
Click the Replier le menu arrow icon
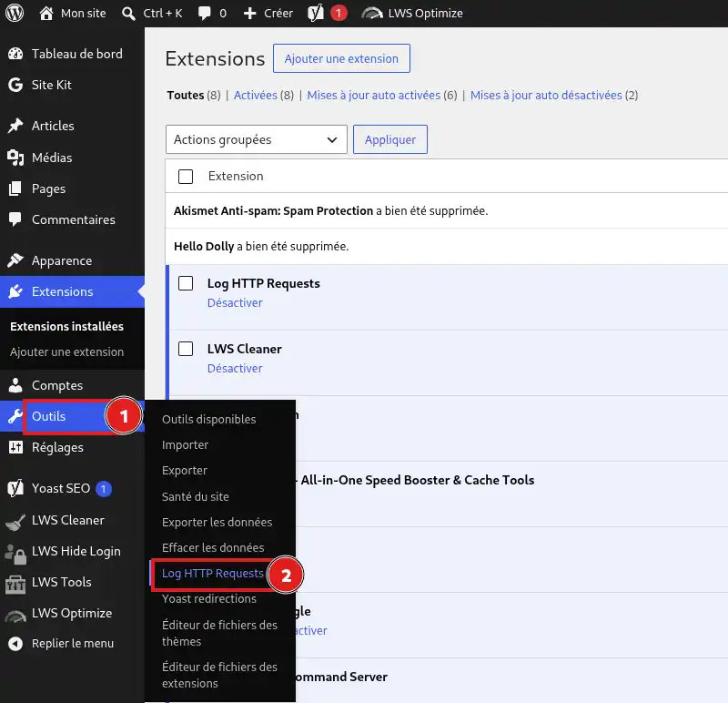15,644
